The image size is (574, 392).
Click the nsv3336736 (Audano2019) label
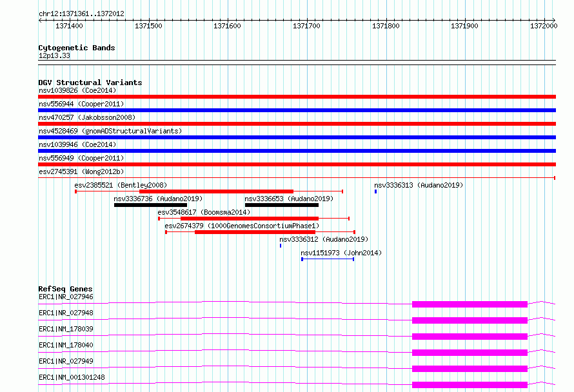tap(158, 199)
